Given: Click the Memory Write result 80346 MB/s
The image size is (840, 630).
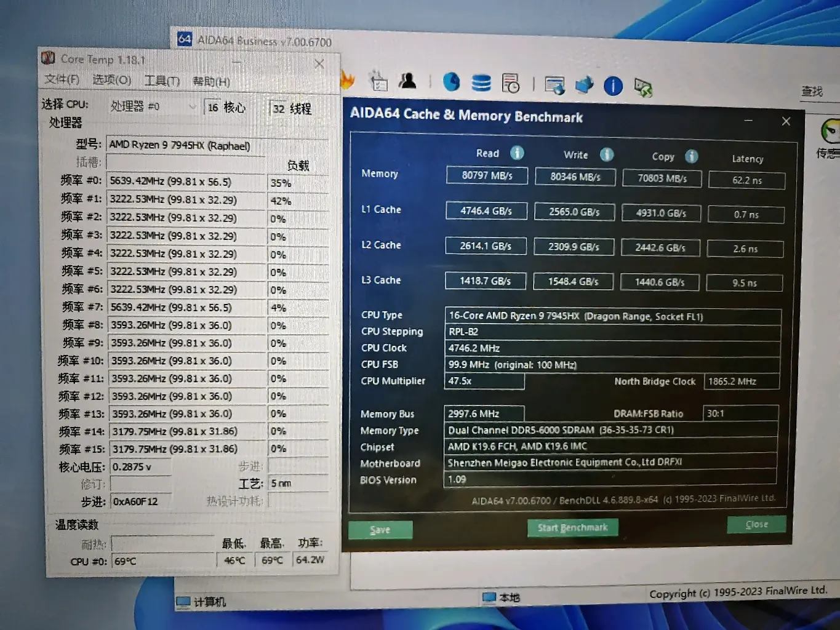Looking at the screenshot, I should click(x=575, y=177).
